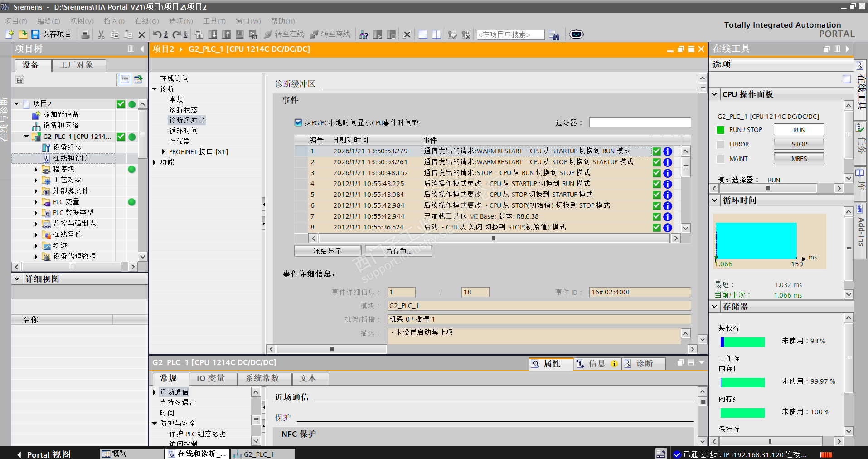
Task: Expand the PLC 变量 tree folder
Action: (x=36, y=202)
